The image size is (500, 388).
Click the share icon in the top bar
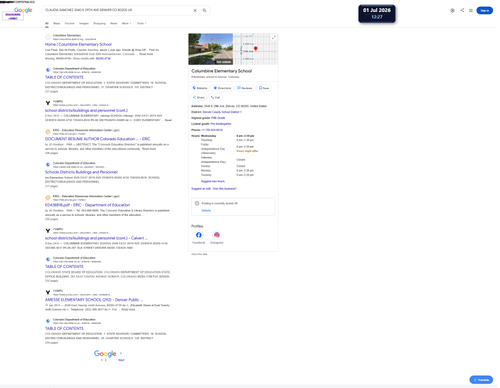462,10
